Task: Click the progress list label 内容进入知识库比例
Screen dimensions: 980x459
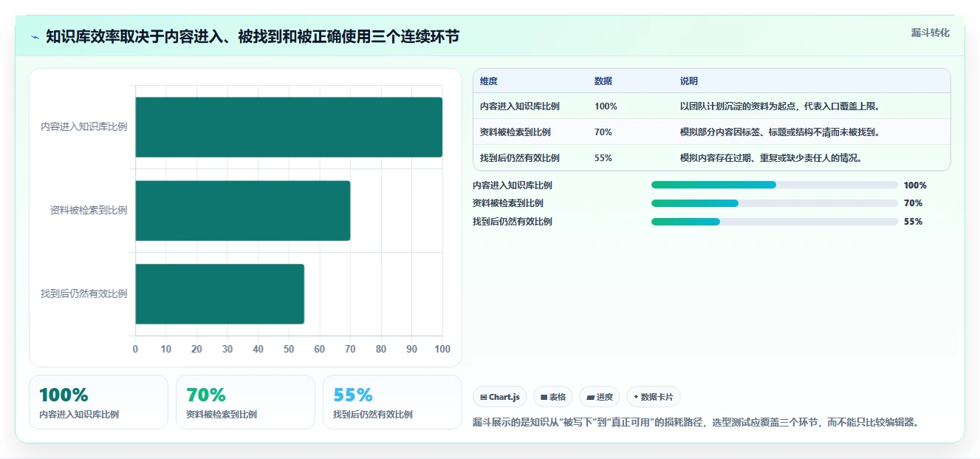Action: (513, 186)
